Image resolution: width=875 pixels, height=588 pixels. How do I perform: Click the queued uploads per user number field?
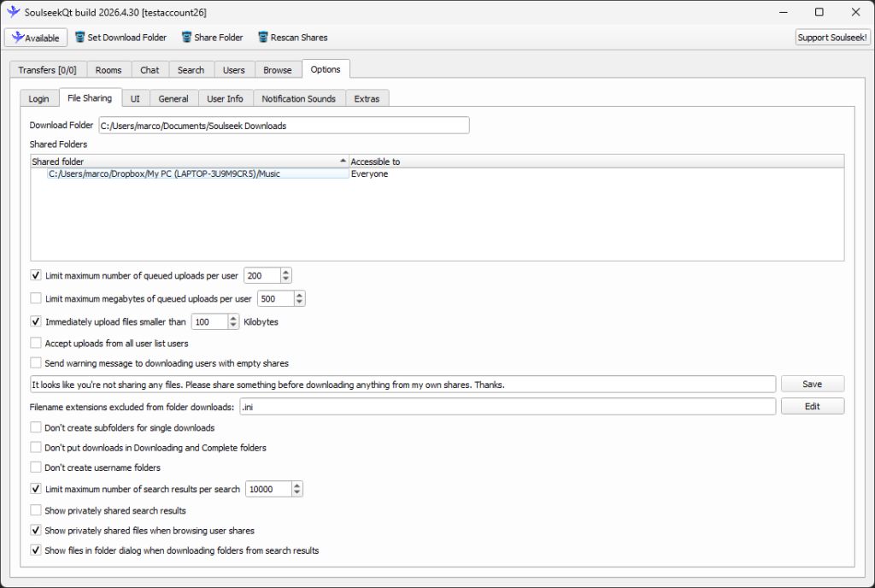pos(262,275)
